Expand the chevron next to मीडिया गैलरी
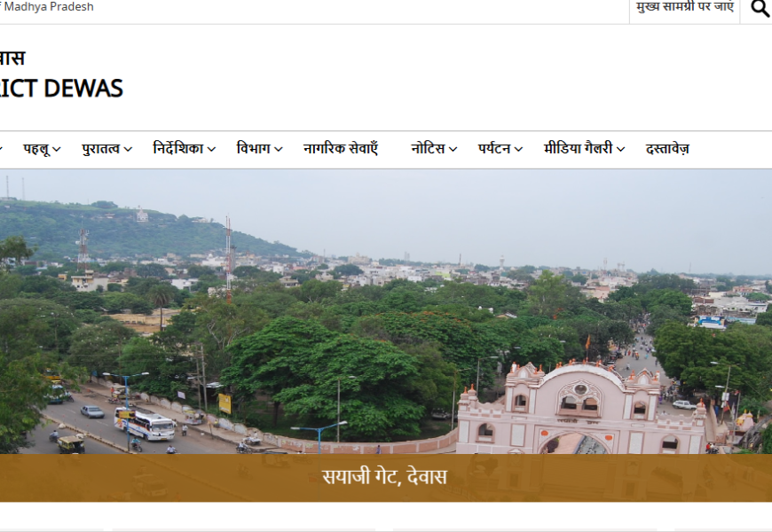This screenshot has width=772, height=532. tap(621, 150)
